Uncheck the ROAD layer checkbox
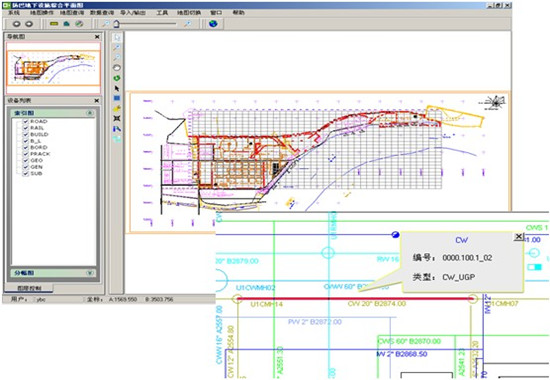 (25, 121)
